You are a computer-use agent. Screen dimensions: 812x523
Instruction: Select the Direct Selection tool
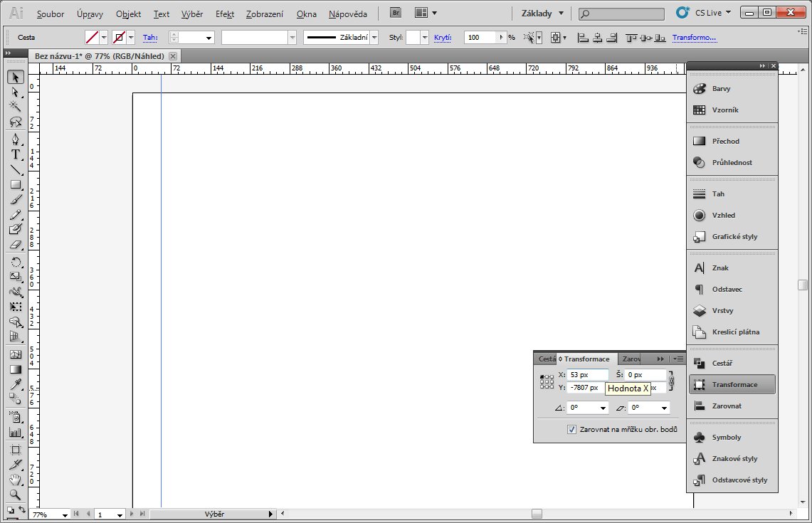[16, 93]
